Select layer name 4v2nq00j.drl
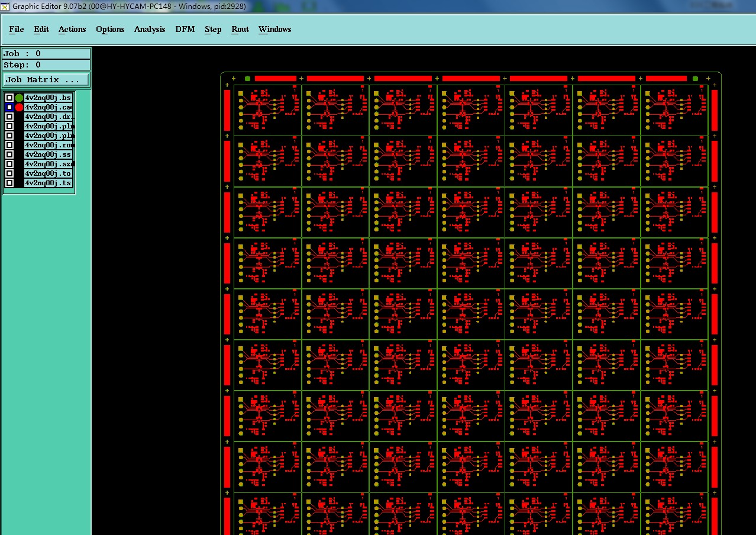The width and height of the screenshot is (756, 535). click(x=48, y=117)
